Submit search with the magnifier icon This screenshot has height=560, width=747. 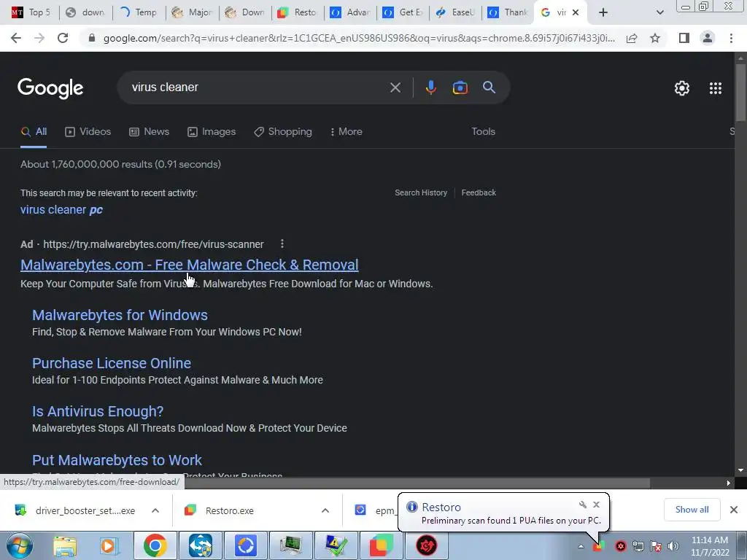[x=489, y=87]
